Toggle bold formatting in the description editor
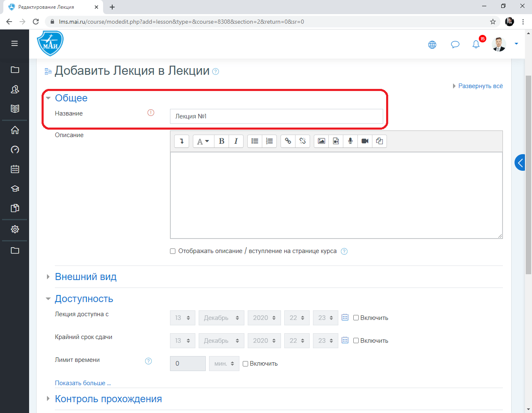Screen dimensions: 532x413 pyautogui.click(x=222, y=141)
